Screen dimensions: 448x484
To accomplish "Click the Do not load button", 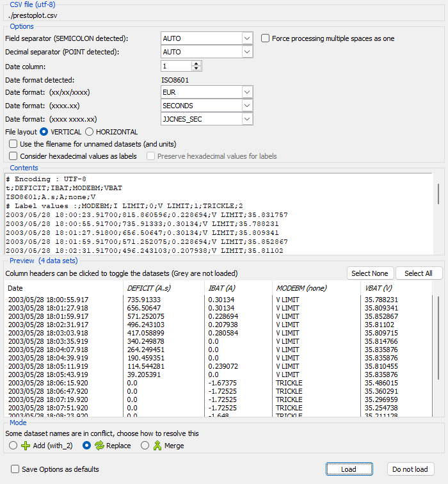I will click(410, 469).
